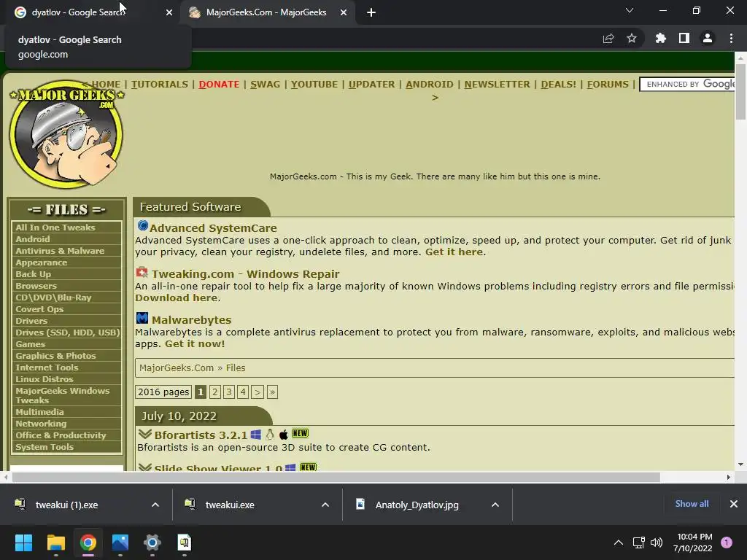This screenshot has height=560, width=747.
Task: Click the horizontal page scrollbar
Action: [x=336, y=477]
